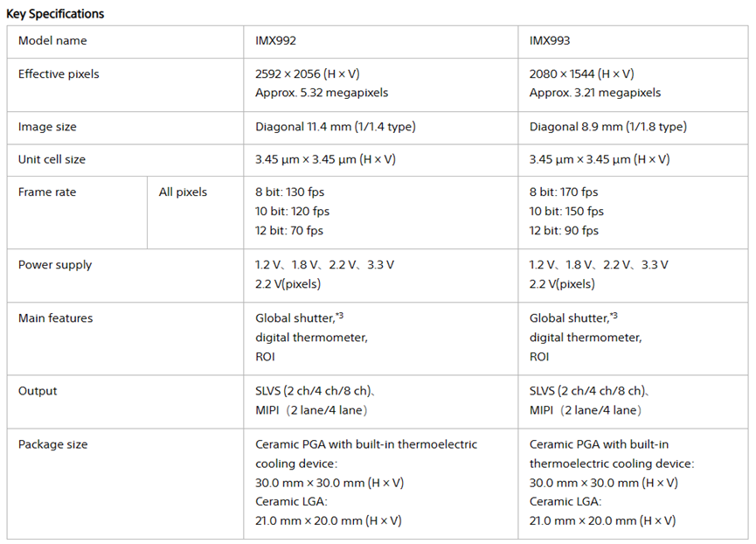Click the 8 bit: 130 fps entry
The height and width of the screenshot is (544, 756).
[x=292, y=192]
